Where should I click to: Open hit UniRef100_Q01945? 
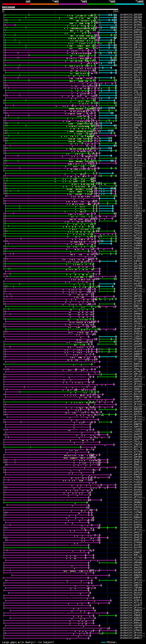tap(131, 118)
